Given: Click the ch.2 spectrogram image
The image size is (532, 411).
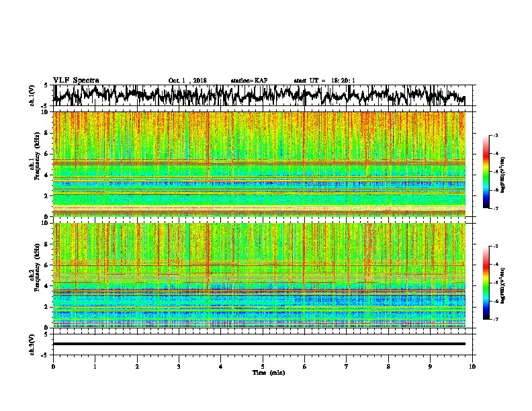Looking at the screenshot, I should coord(259,275).
